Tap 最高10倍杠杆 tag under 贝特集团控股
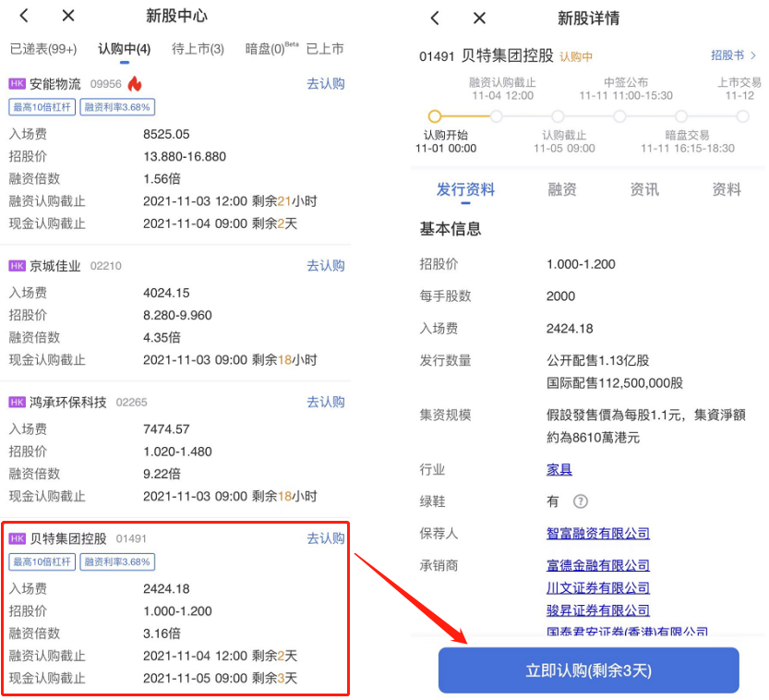The image size is (769, 700). [x=42, y=561]
